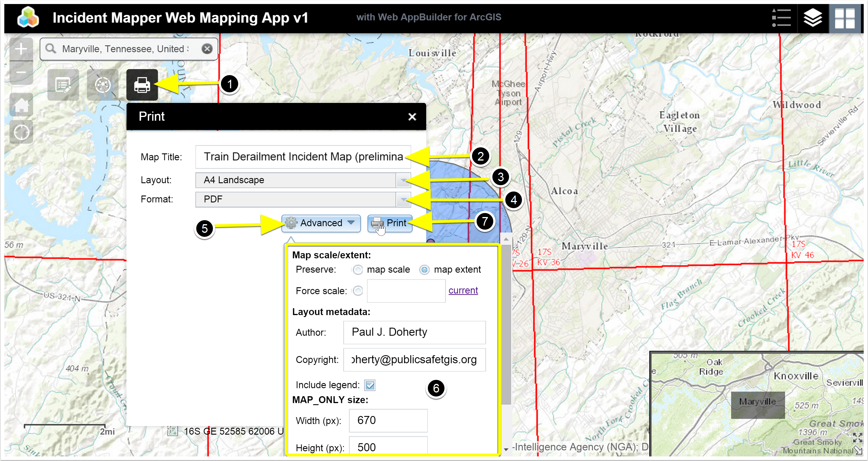Open the Legend list widget

pyautogui.click(x=781, y=18)
